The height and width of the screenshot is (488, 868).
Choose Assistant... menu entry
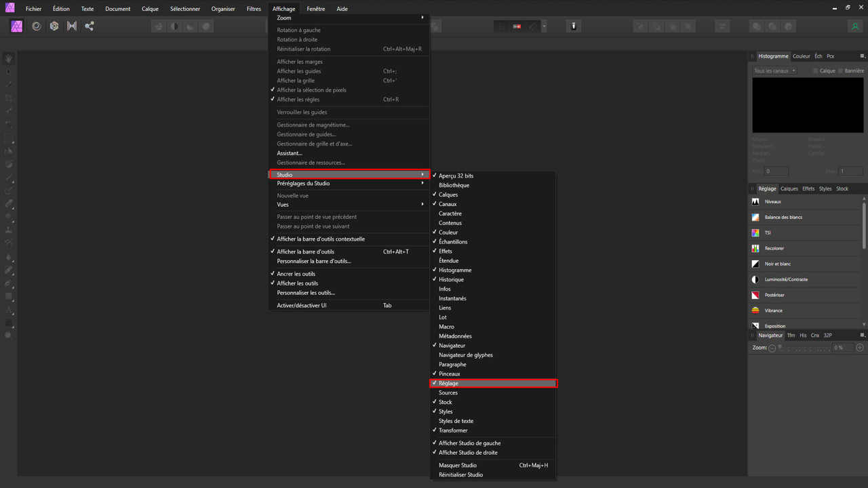[349, 153]
